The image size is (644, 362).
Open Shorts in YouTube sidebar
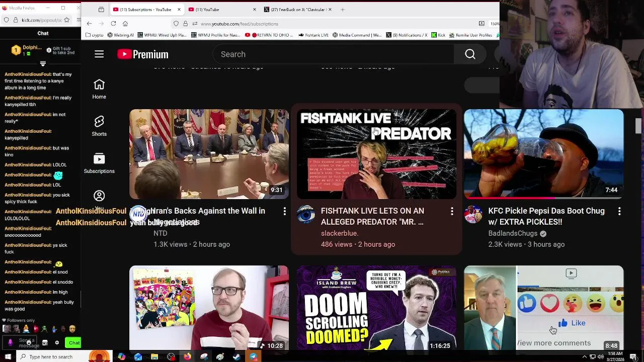pyautogui.click(x=99, y=127)
